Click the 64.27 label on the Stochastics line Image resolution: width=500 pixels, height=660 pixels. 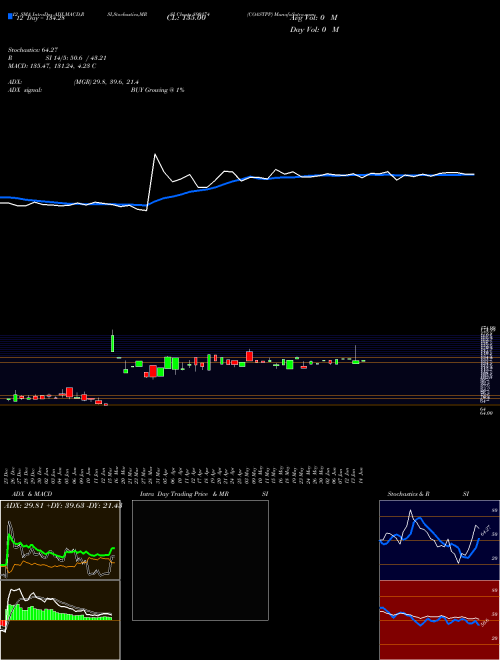pyautogui.click(x=486, y=530)
